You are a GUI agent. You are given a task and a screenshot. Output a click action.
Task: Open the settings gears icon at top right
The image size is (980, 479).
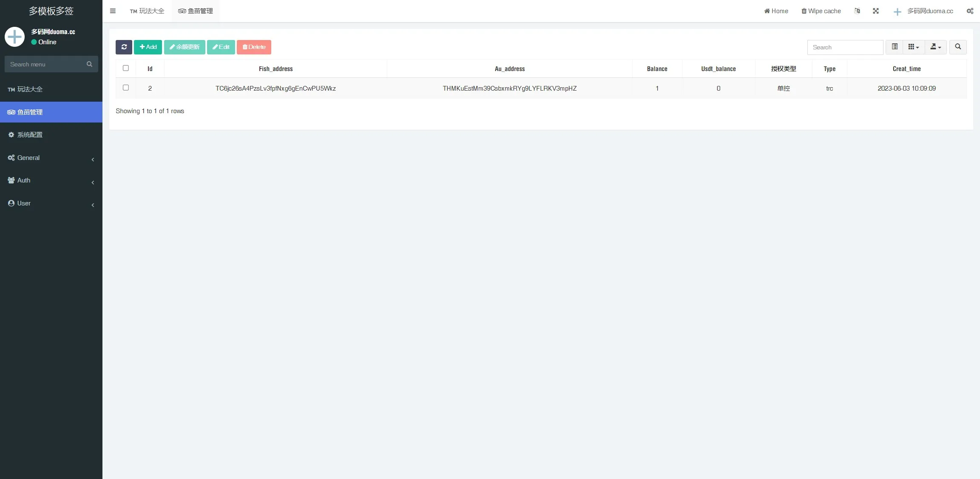coord(970,11)
